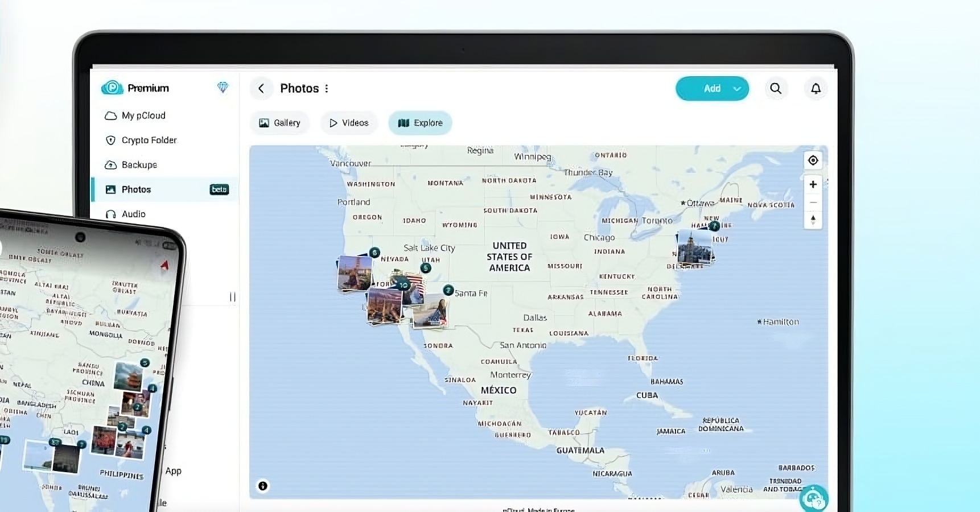Select the Explore map tab
Screen dimensions: 980x512
click(x=420, y=123)
